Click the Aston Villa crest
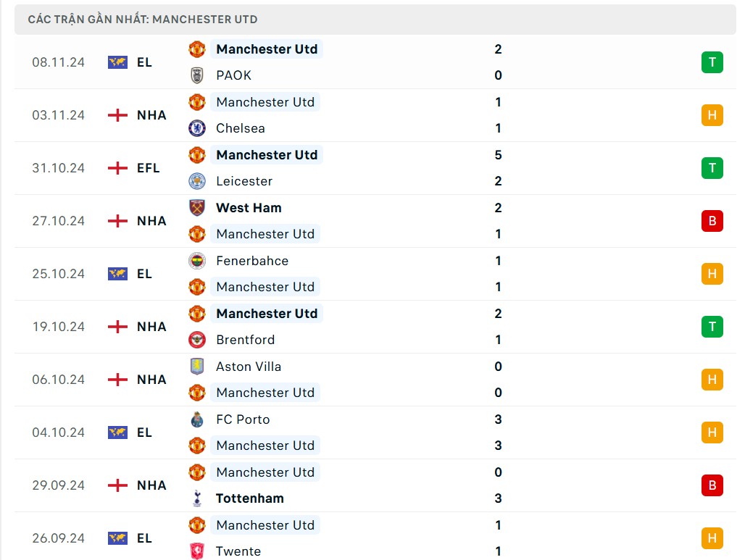745x560 pixels. click(196, 367)
